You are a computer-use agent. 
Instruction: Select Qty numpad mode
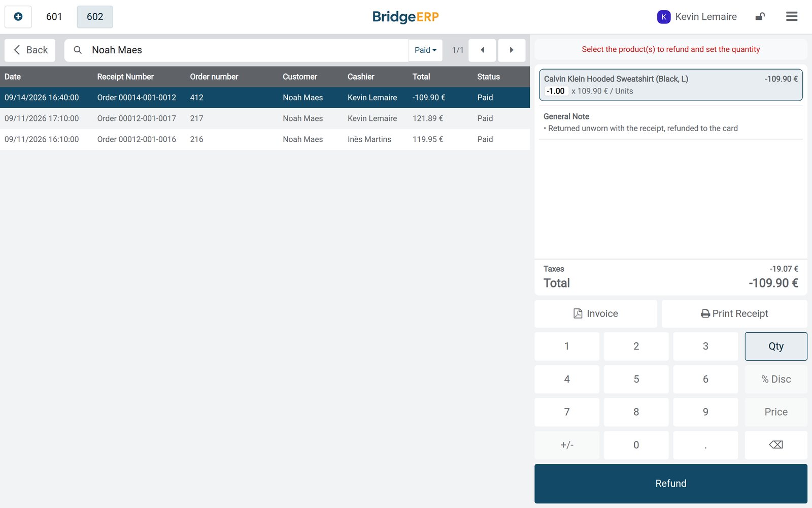pyautogui.click(x=776, y=346)
